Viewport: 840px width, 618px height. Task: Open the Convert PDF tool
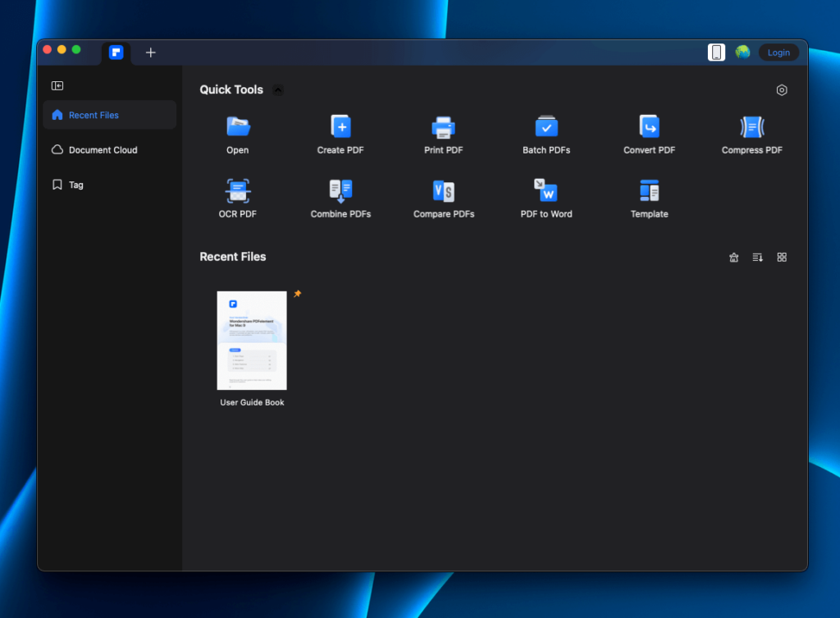click(649, 135)
